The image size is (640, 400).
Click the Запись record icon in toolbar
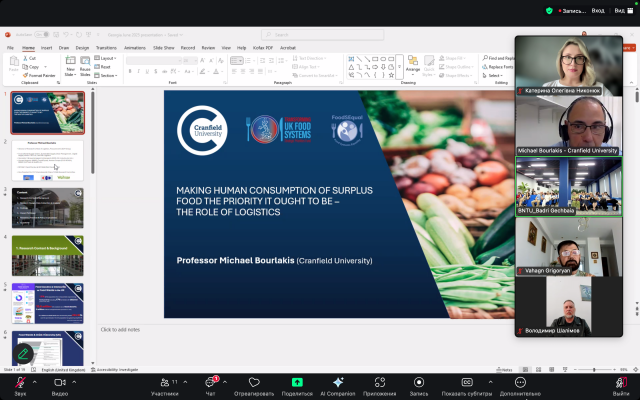tap(418, 383)
